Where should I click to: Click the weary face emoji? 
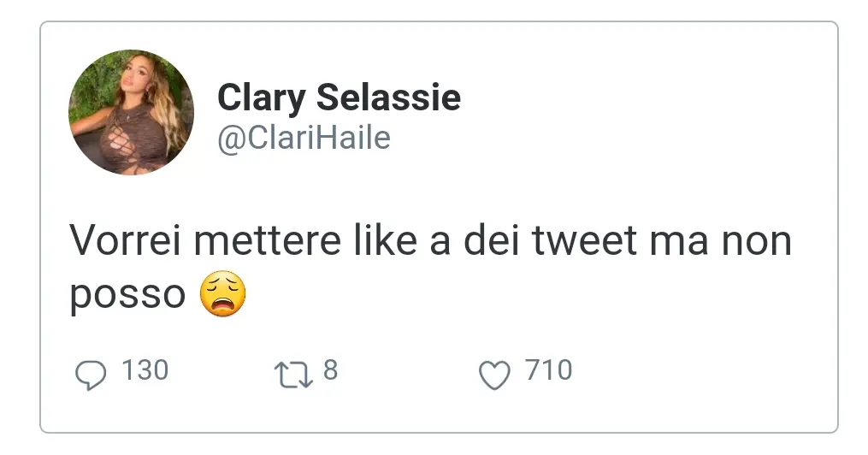coord(222,294)
